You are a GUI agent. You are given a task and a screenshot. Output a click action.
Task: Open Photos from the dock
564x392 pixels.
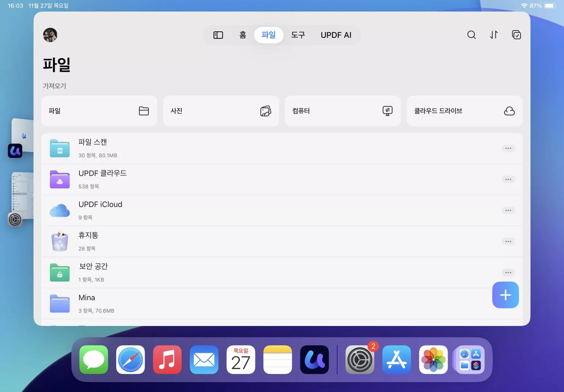coord(433,360)
